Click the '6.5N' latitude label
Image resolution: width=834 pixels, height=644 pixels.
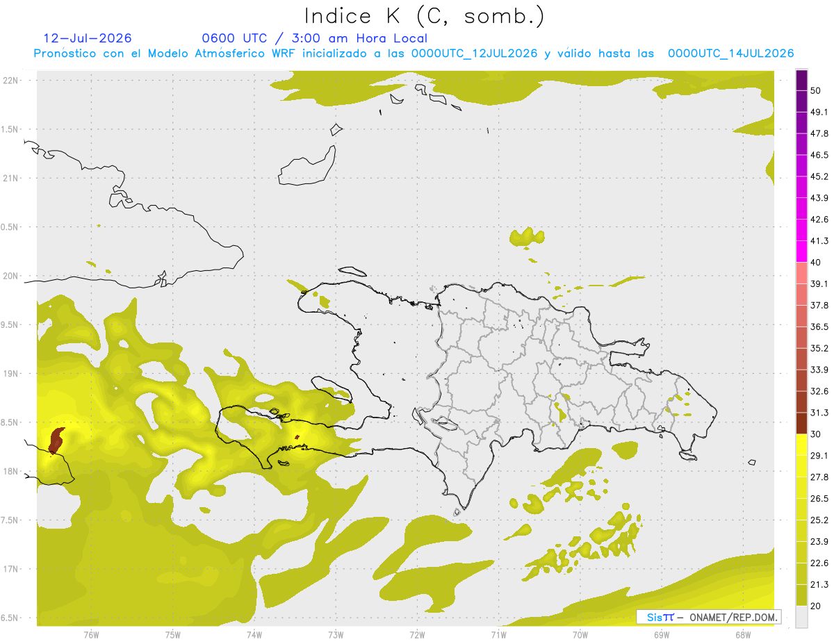[x=10, y=618]
